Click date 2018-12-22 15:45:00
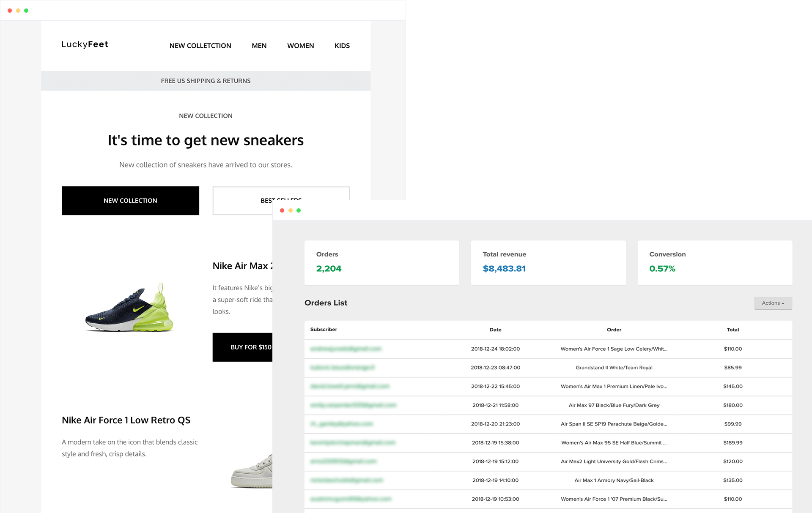The image size is (812, 513). [x=495, y=387]
